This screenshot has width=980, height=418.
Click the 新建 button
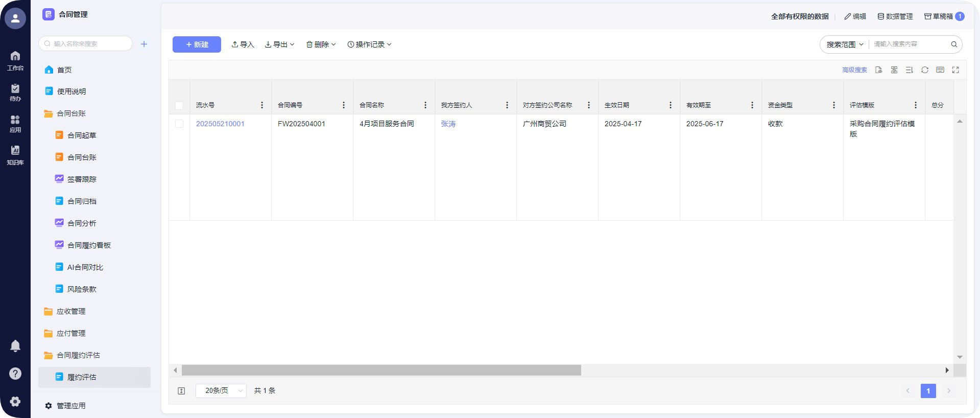(x=197, y=44)
